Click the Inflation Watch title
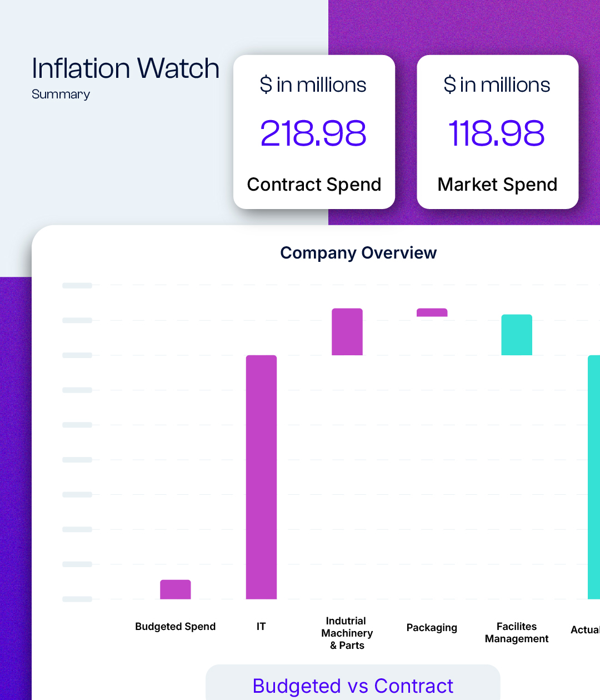This screenshot has height=700, width=600. [x=126, y=69]
